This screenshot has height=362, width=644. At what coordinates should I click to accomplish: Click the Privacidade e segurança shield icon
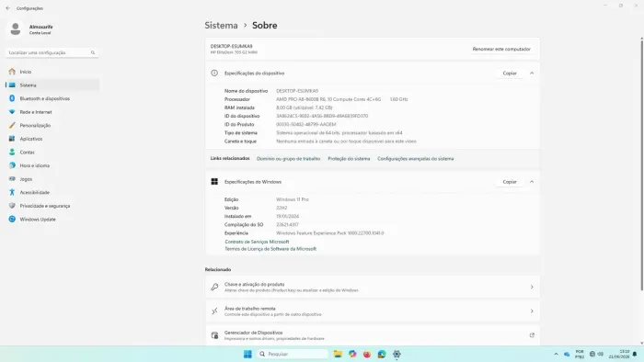pyautogui.click(x=12, y=206)
